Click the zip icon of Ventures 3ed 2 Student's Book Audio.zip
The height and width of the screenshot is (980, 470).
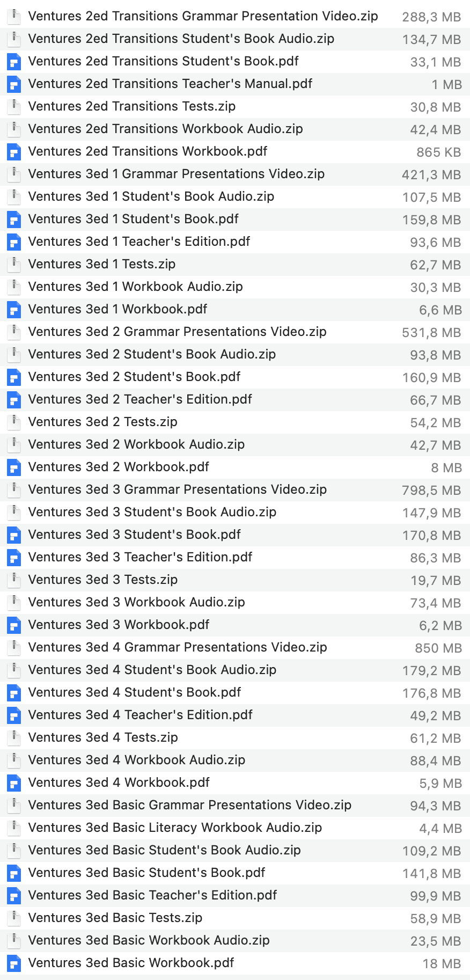coord(14,355)
